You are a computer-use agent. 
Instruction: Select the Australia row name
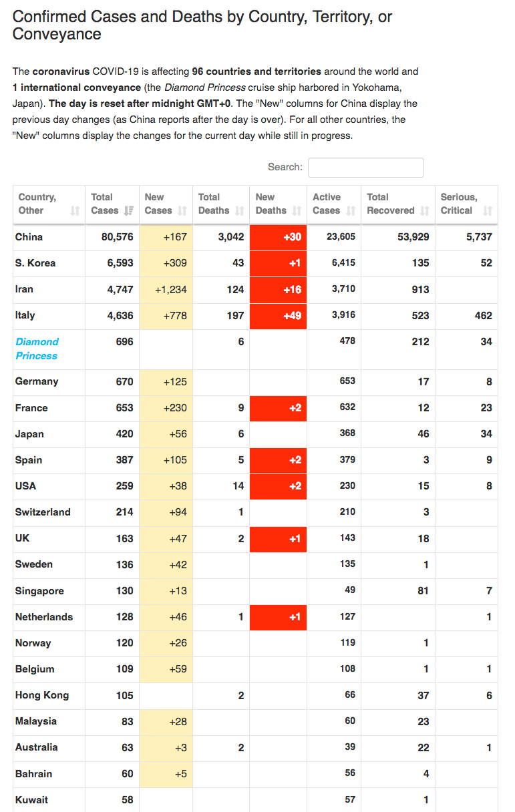pyautogui.click(x=37, y=747)
